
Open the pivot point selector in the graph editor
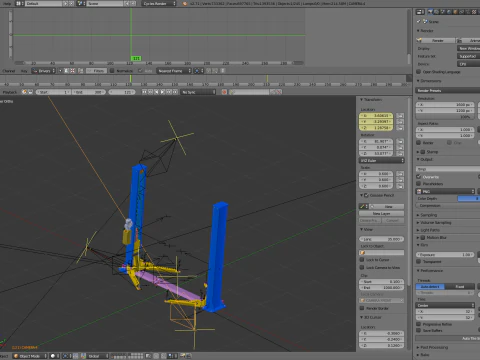pyautogui.click(x=199, y=71)
